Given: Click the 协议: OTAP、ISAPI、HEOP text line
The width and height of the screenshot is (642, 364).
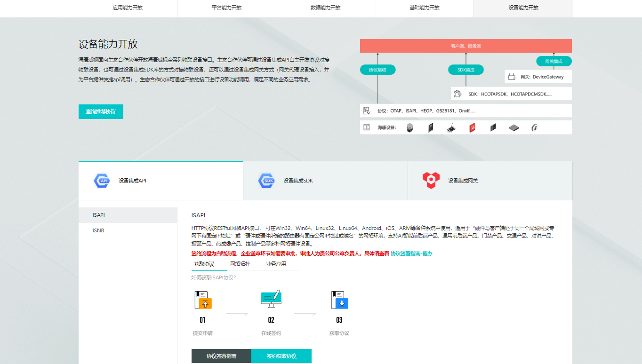Looking at the screenshot, I should point(426,111).
